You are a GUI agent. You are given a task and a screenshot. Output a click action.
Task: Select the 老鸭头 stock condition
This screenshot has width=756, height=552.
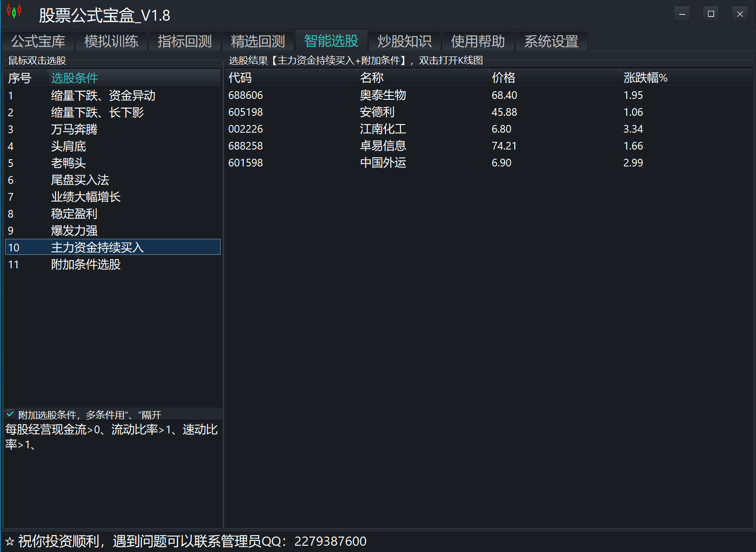pos(69,163)
